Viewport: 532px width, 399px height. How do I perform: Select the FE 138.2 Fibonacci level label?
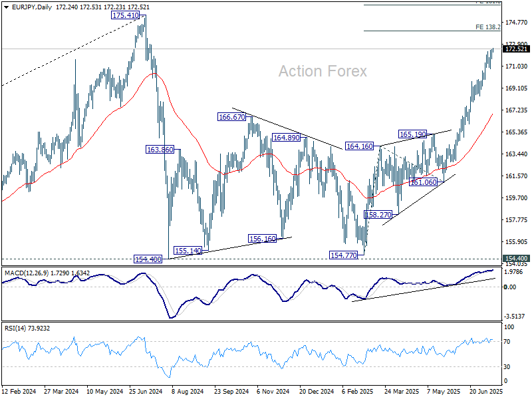[x=488, y=27]
